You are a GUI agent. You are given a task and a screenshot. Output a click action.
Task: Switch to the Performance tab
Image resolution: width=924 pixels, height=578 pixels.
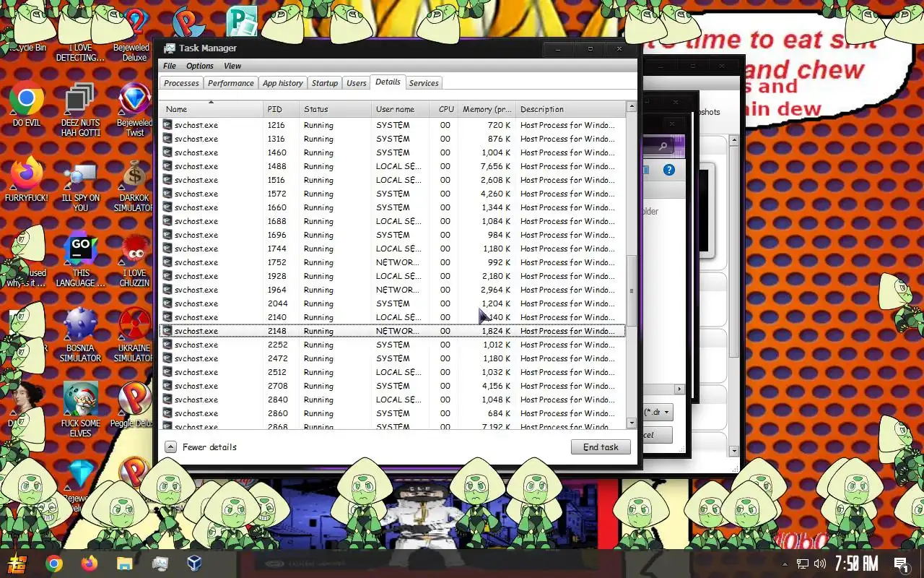point(231,83)
